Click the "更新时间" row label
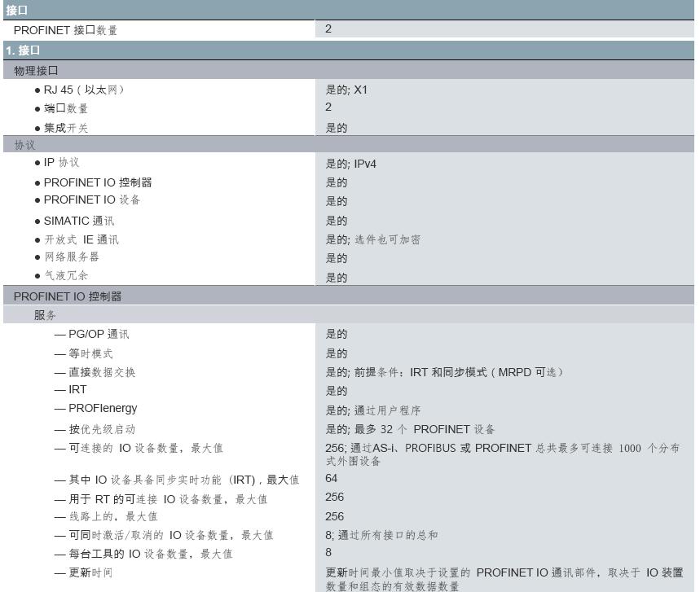 click(90, 572)
